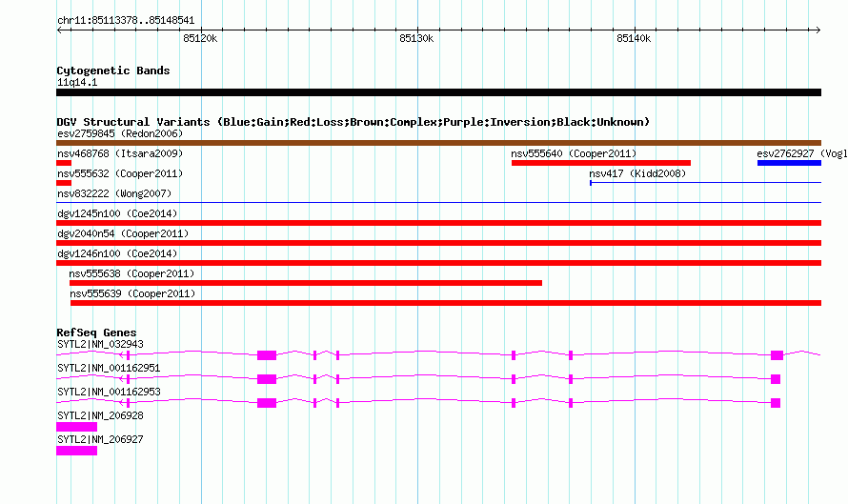
Task: Open the SYTL2|NM_206928 transcript label
Action: 101,415
